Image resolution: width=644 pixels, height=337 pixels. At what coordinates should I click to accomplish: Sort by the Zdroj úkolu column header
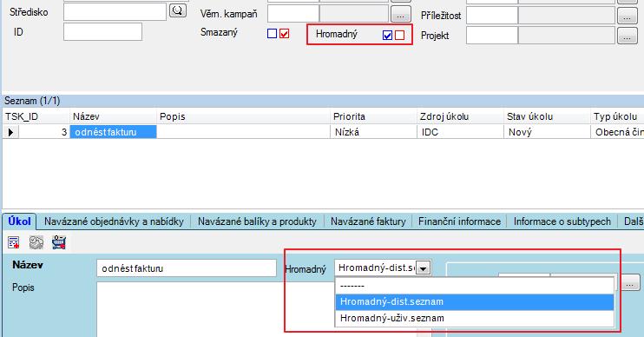coord(460,116)
